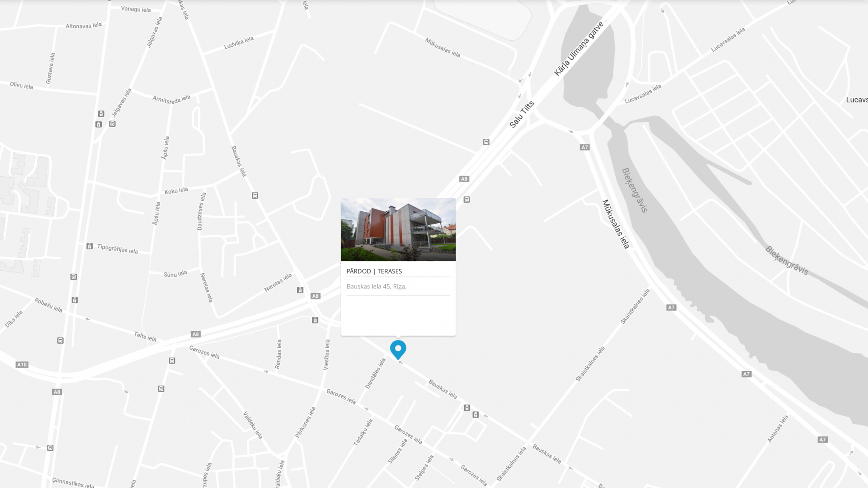This screenshot has width=868, height=488.
Task: Click the bus stop icon near Salu Tilts
Action: click(x=486, y=142)
